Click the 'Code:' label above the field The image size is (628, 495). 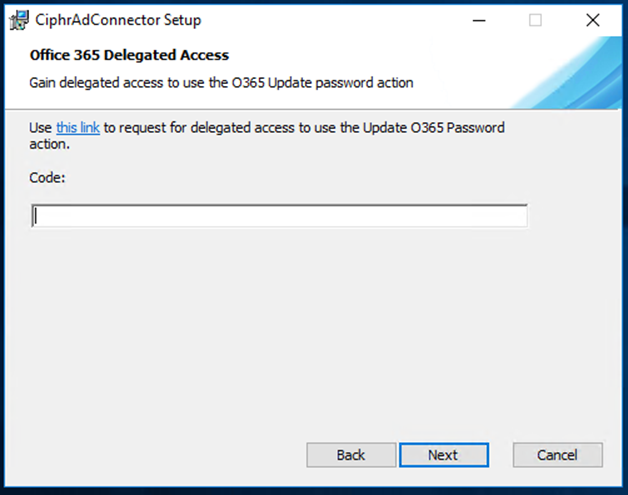[x=47, y=178]
